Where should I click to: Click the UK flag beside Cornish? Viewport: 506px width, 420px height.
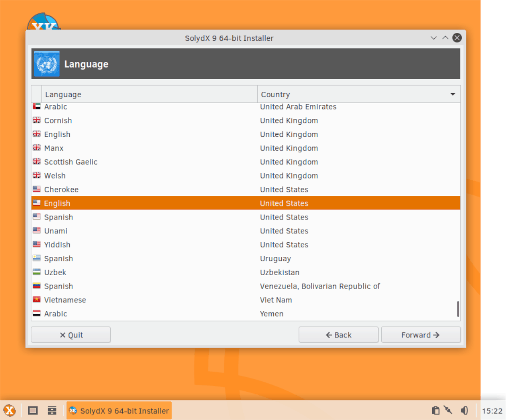pos(37,120)
